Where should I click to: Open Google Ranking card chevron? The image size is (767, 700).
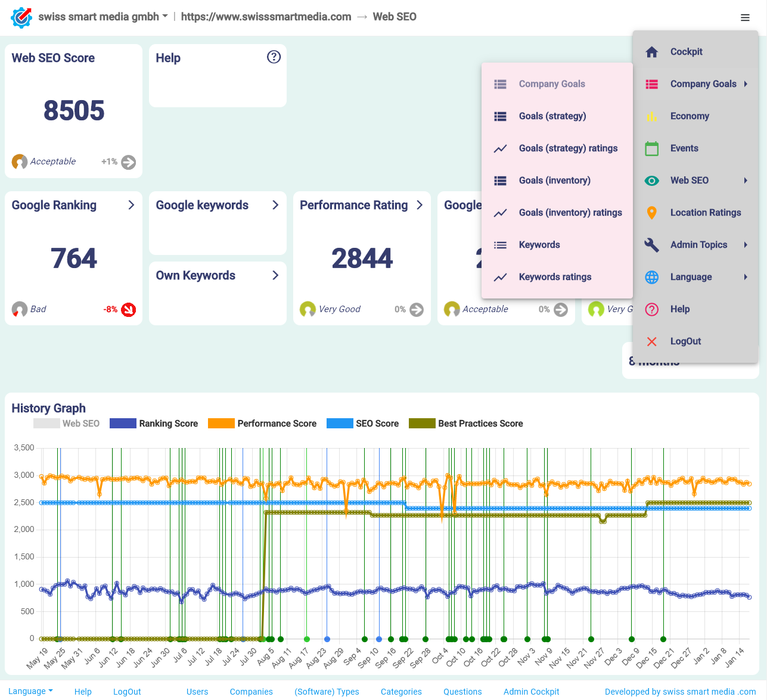point(131,205)
